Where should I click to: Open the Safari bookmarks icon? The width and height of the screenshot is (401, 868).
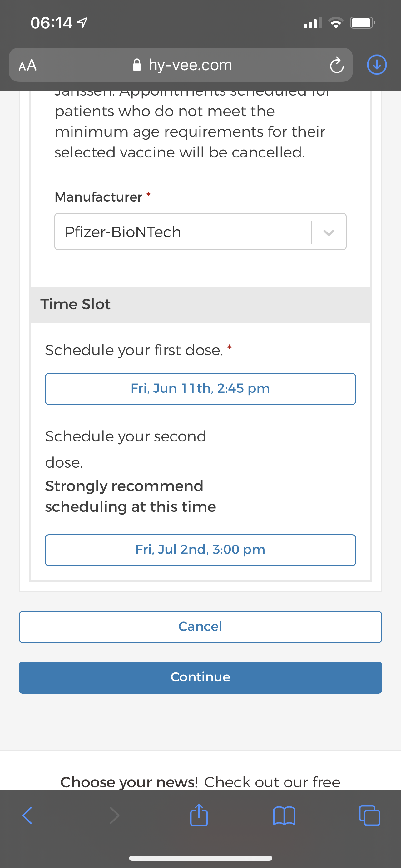tap(284, 816)
